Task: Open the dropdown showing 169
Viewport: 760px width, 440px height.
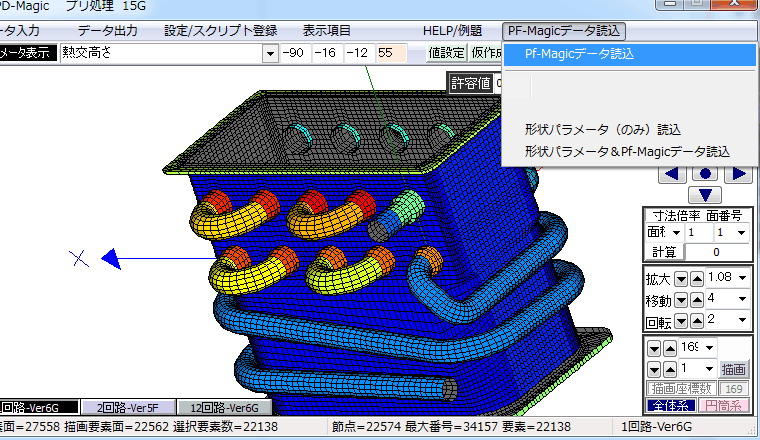Action: pos(710,347)
